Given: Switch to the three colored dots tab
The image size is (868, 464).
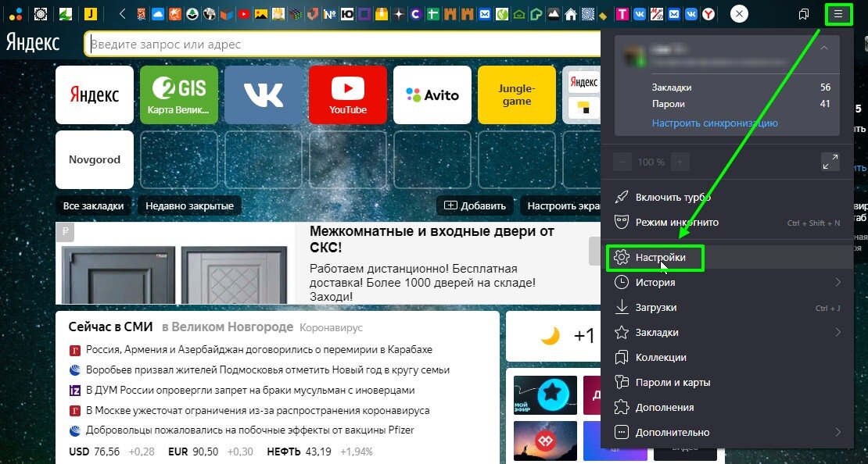Looking at the screenshot, I should pos(16,14).
